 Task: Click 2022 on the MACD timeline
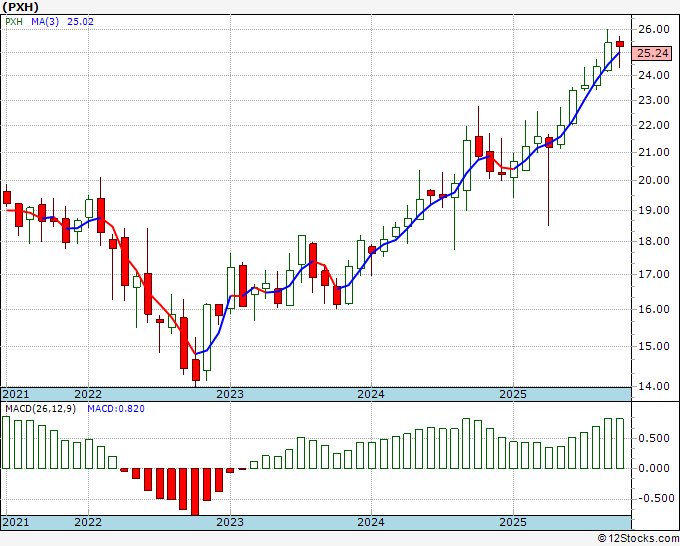[x=88, y=522]
